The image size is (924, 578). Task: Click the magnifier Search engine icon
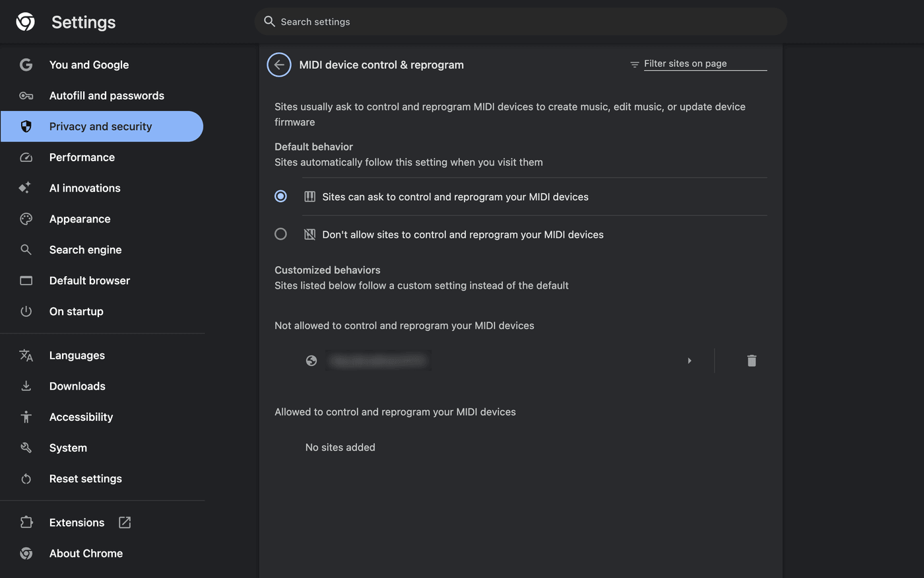26,250
